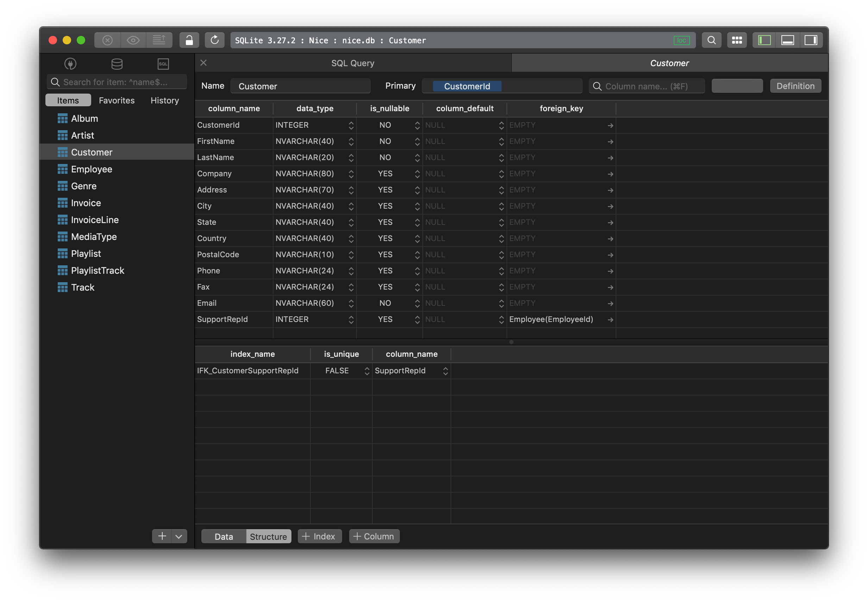This screenshot has width=868, height=601.
Task: Toggle the right sidebar panel
Action: pos(811,40)
